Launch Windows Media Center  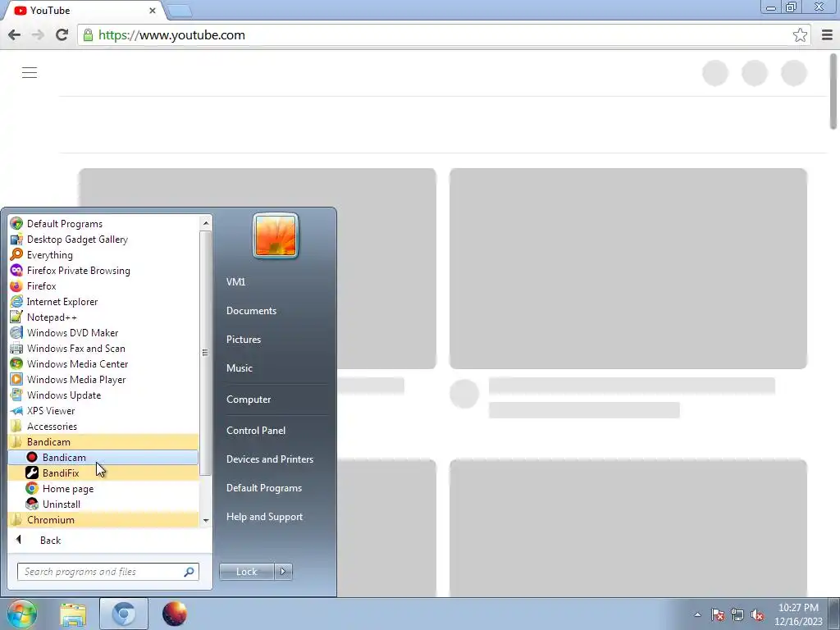click(x=103, y=363)
